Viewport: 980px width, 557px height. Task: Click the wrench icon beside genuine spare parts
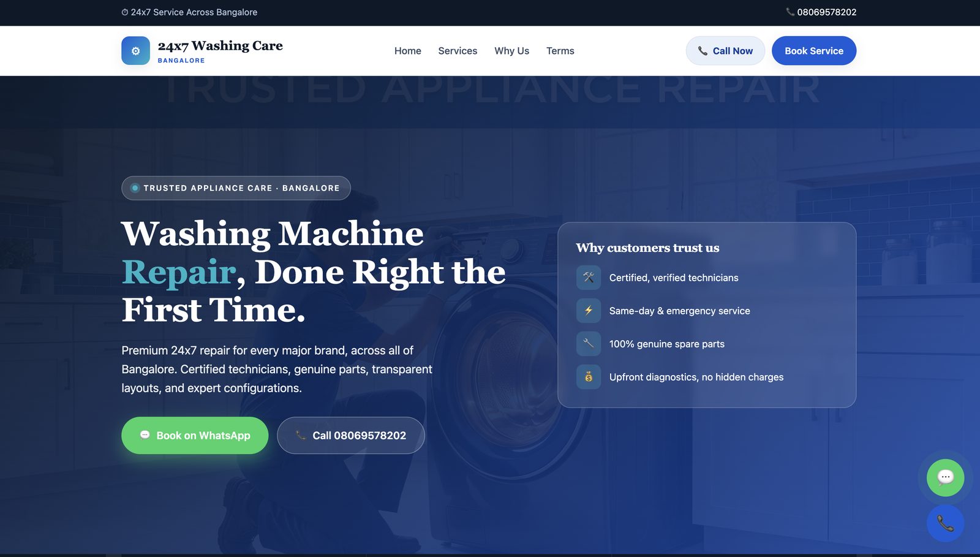click(588, 344)
